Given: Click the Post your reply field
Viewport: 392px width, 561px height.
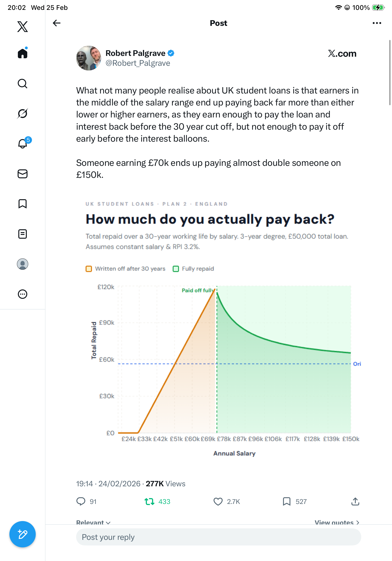Looking at the screenshot, I should pos(218,537).
